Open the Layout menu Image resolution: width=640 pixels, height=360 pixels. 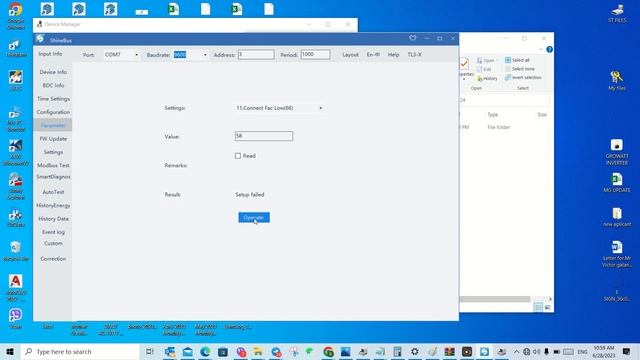(x=350, y=55)
